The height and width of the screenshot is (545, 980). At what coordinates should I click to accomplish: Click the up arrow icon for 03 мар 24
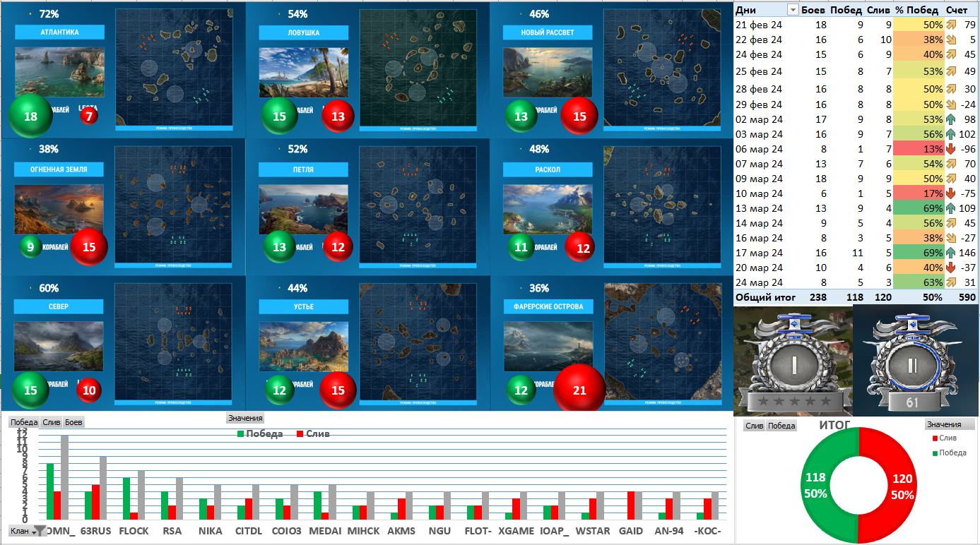click(951, 134)
